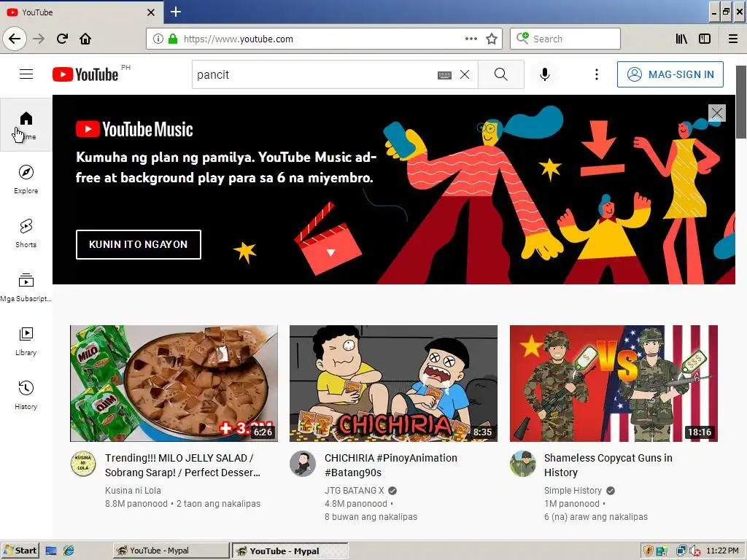Image resolution: width=747 pixels, height=560 pixels.
Task: Show site information icon in address bar
Action: [x=158, y=39]
